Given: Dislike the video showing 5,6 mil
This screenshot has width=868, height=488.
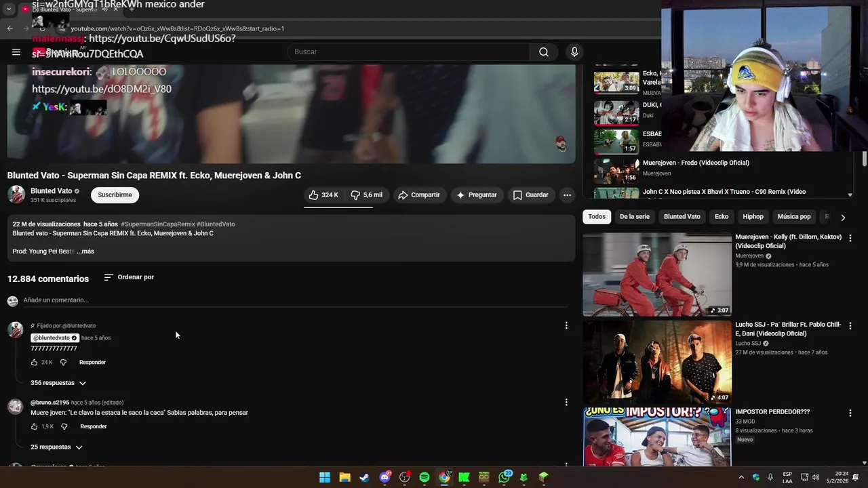Looking at the screenshot, I should (x=367, y=195).
